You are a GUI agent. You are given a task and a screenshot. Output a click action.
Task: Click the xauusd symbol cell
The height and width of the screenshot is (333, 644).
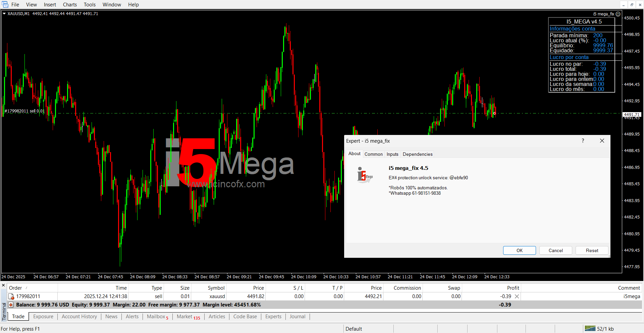(217, 296)
